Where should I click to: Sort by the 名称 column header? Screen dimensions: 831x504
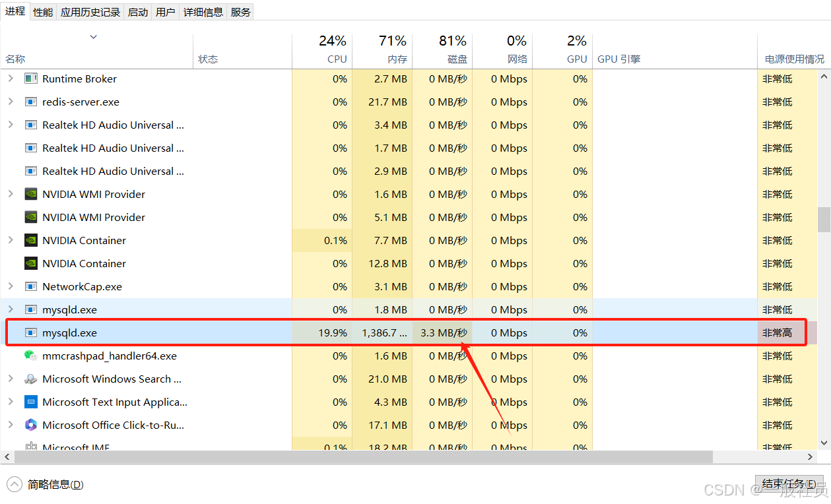[96, 50]
